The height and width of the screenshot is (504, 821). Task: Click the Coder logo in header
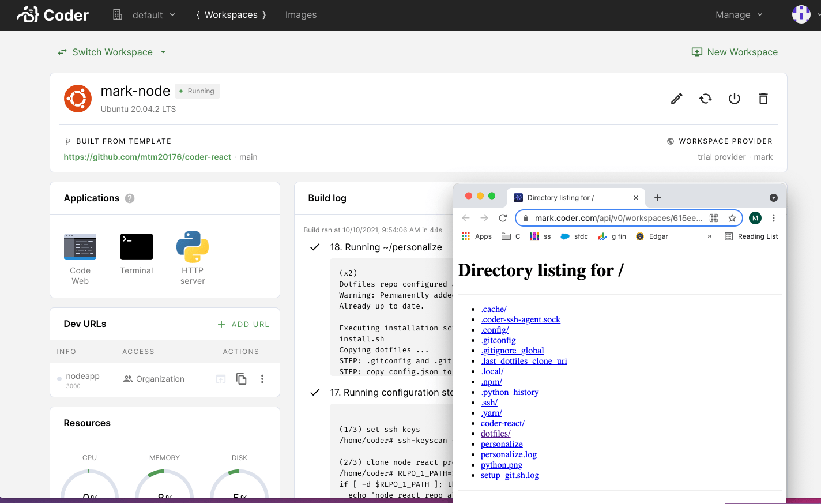point(52,14)
